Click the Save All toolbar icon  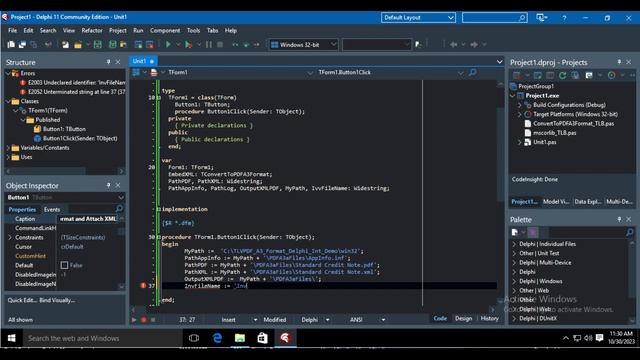point(113,44)
